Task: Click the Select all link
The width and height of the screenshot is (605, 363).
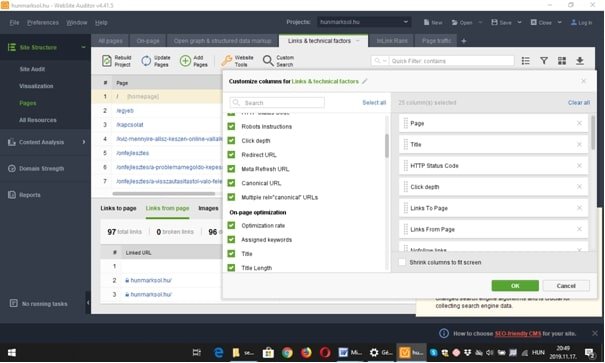Action: [x=374, y=103]
